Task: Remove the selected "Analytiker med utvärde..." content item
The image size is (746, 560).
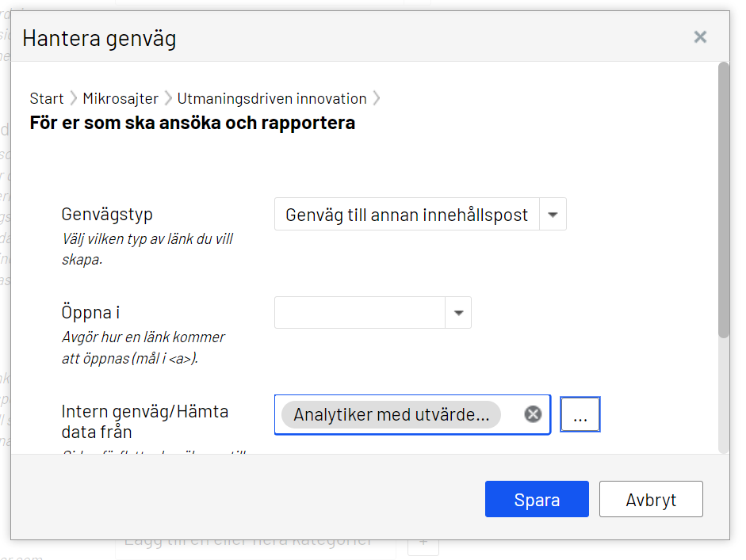Action: (x=532, y=413)
